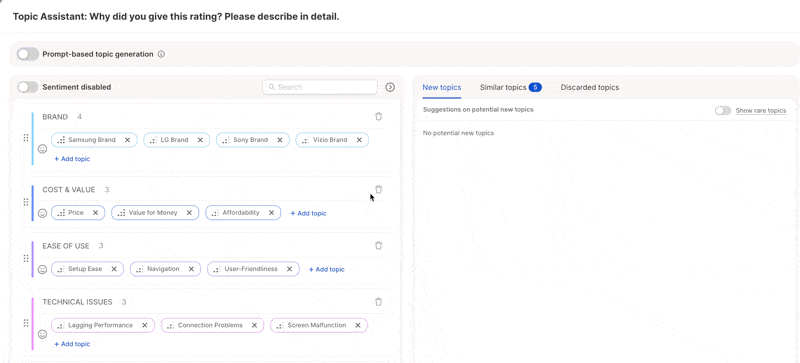Remove the LG Brand topic
800x363 pixels.
[x=200, y=140]
